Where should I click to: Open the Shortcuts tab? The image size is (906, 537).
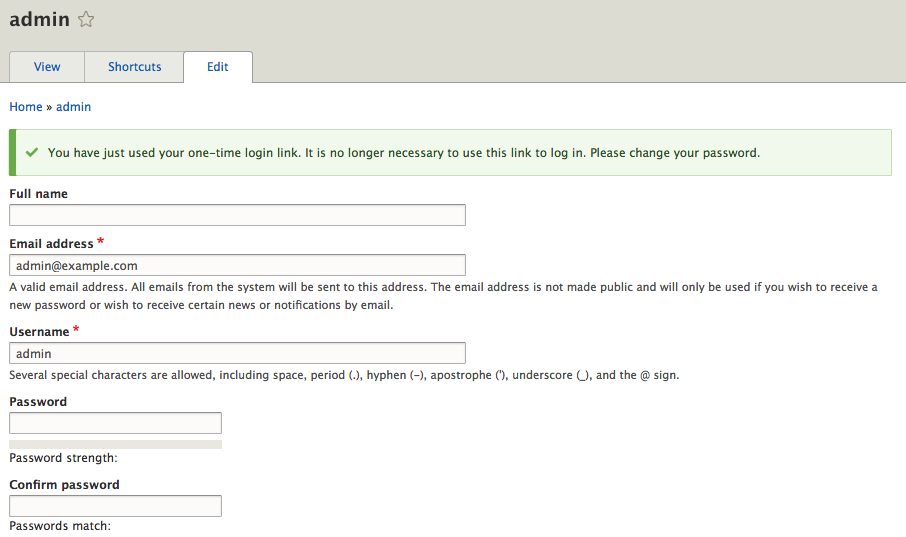tap(134, 67)
